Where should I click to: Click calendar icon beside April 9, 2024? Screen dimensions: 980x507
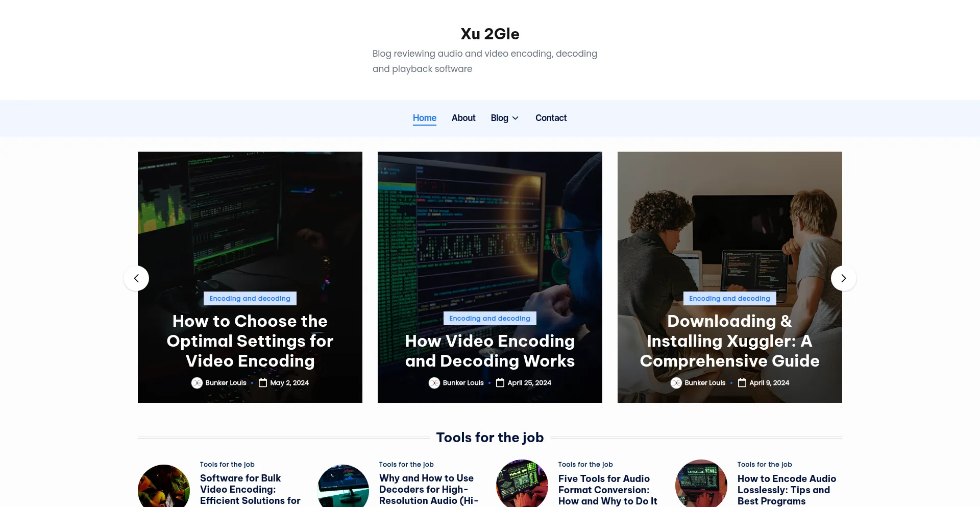[742, 382]
